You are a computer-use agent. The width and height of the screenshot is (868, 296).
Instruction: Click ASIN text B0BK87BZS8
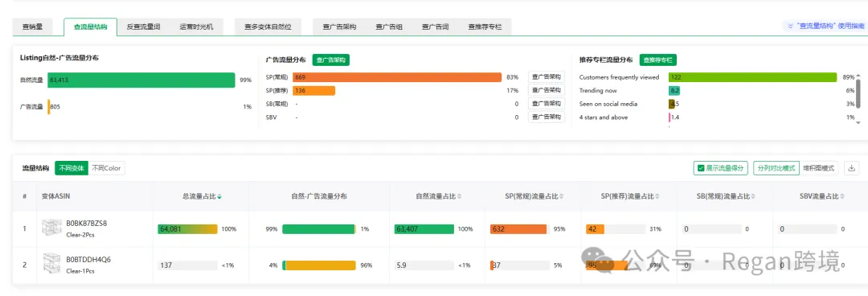[86, 224]
